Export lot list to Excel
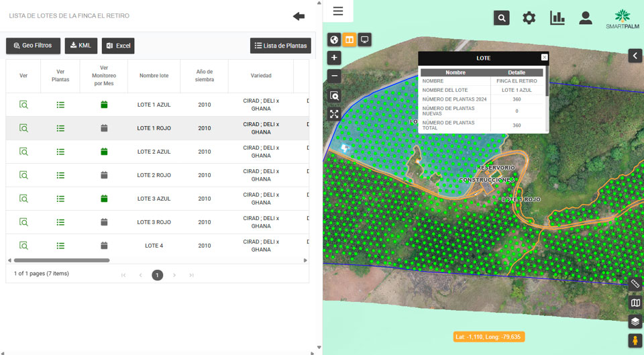This screenshot has height=355, width=644. point(118,46)
